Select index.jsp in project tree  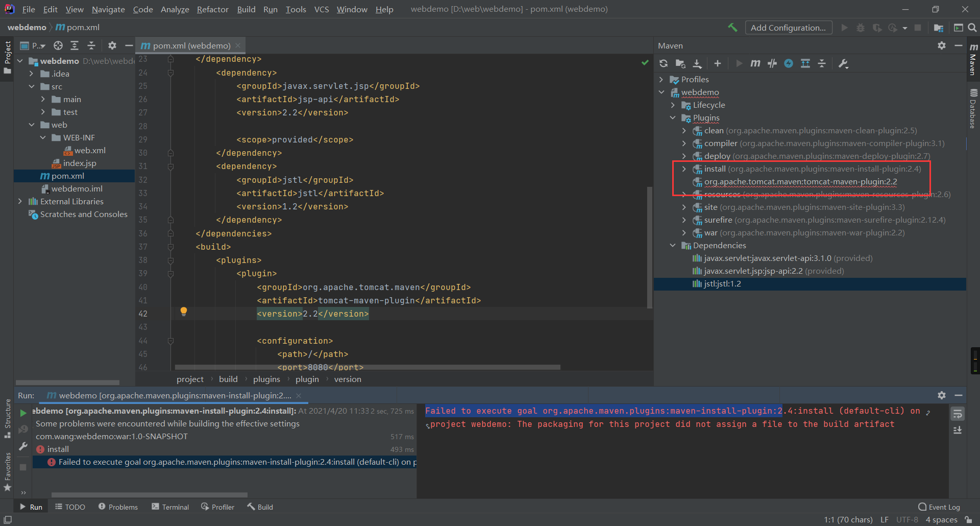[x=74, y=163]
